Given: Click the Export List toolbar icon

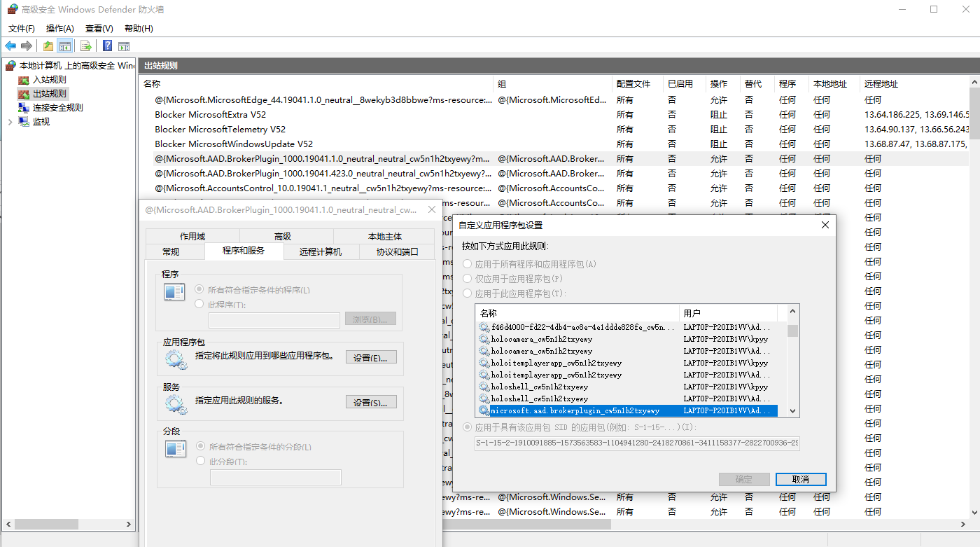Looking at the screenshot, I should coord(86,46).
